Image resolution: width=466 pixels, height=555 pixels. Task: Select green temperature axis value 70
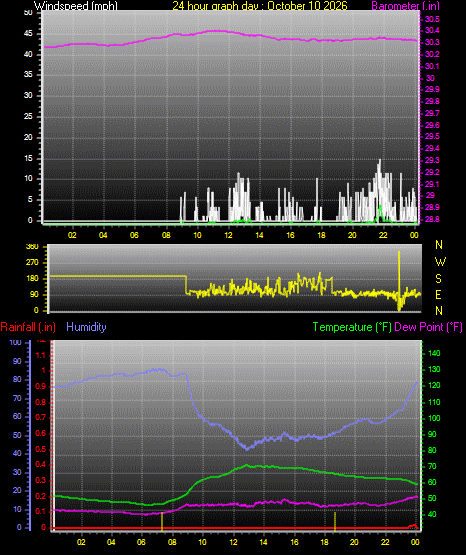pos(432,467)
